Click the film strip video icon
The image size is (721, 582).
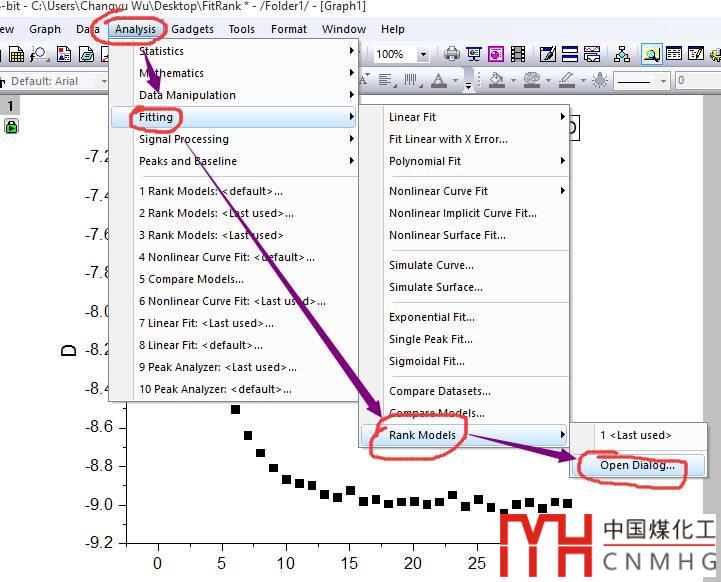[x=518, y=54]
